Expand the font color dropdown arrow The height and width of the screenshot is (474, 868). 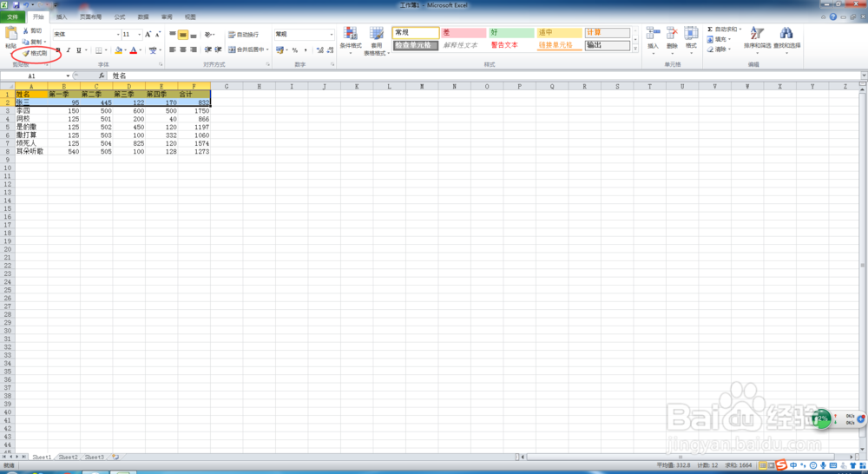click(x=140, y=50)
